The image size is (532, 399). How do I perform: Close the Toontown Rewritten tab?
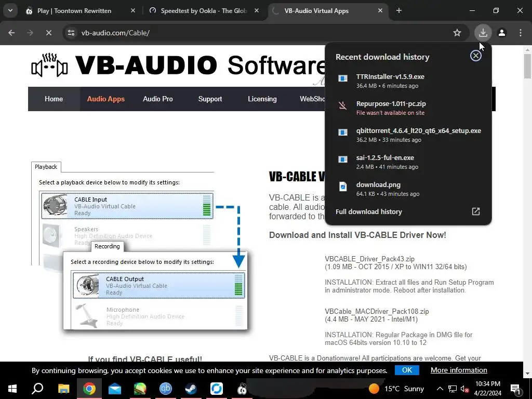[x=133, y=10]
